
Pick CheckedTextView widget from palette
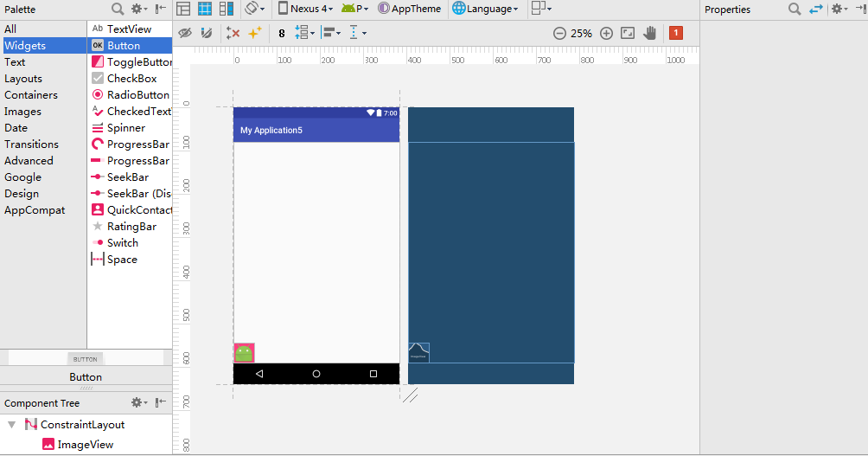pyautogui.click(x=130, y=112)
